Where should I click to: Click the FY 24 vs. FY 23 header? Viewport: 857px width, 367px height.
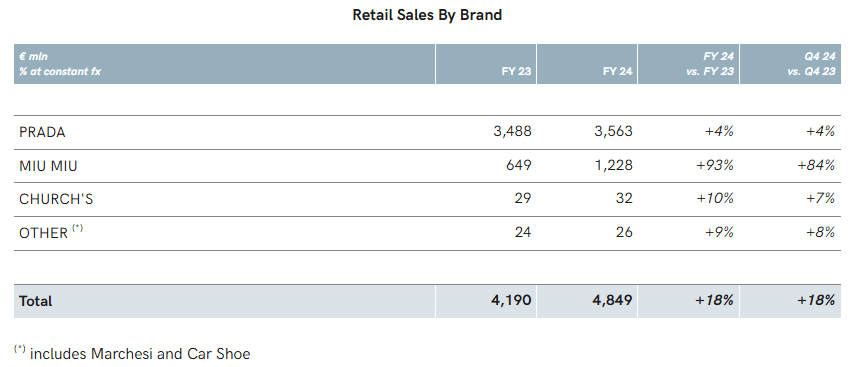tap(710, 63)
